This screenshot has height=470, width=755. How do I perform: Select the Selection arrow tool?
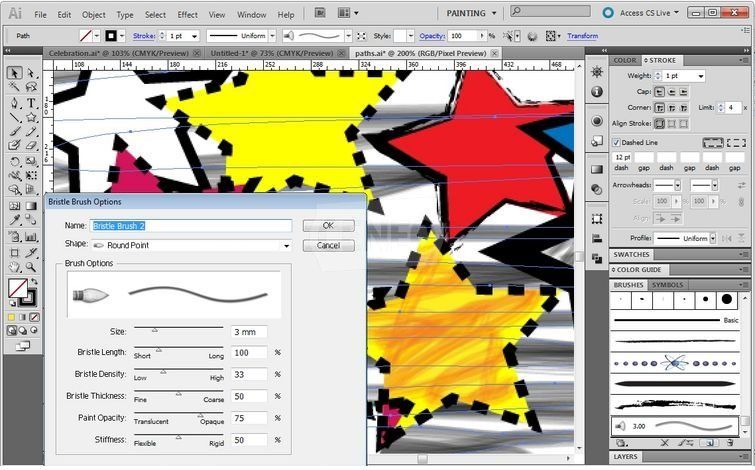(14, 73)
